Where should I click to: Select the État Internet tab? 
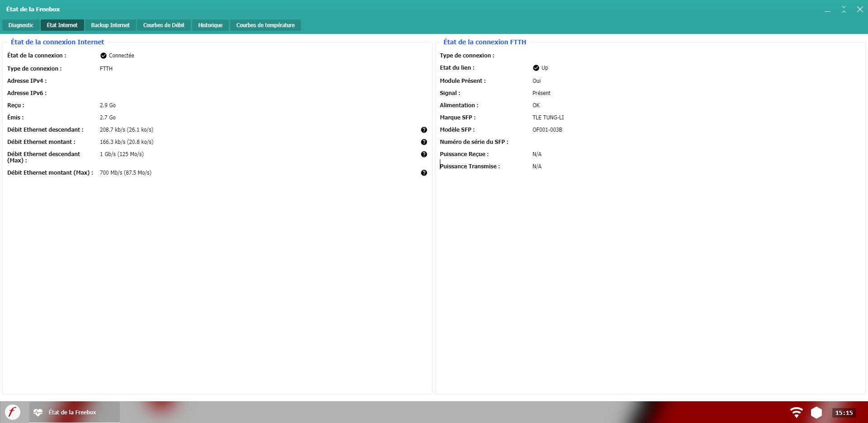(x=62, y=25)
